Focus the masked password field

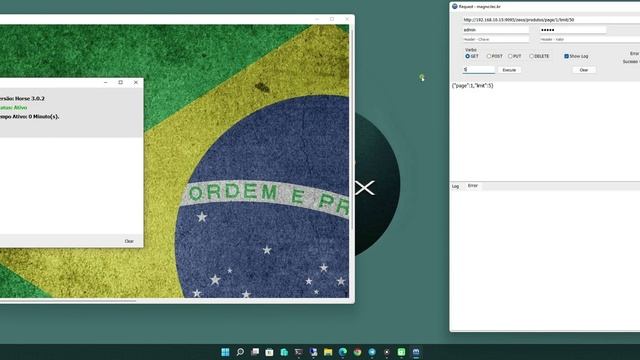click(x=573, y=30)
